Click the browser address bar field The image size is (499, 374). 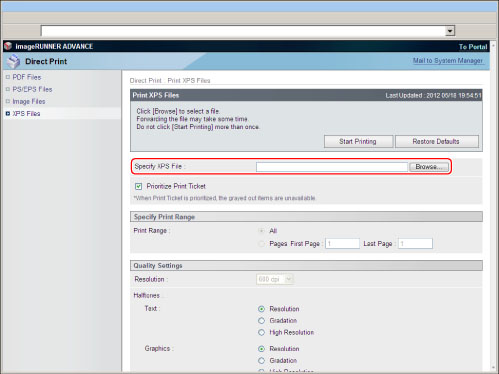pyautogui.click(x=243, y=31)
